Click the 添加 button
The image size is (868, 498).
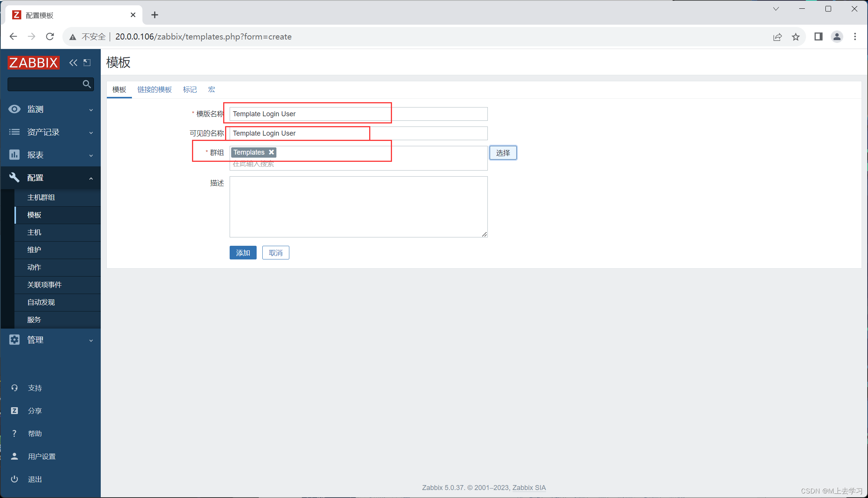pos(243,253)
